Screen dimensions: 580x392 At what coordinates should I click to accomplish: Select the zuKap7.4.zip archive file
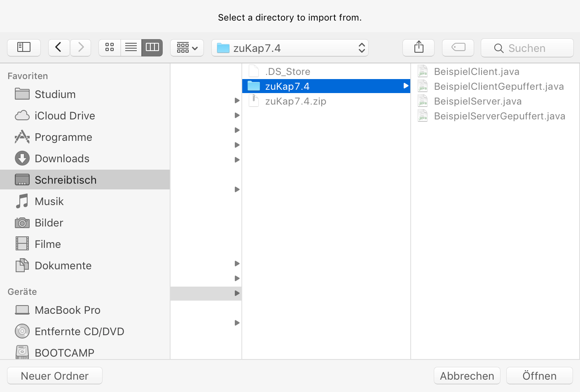[x=295, y=101]
